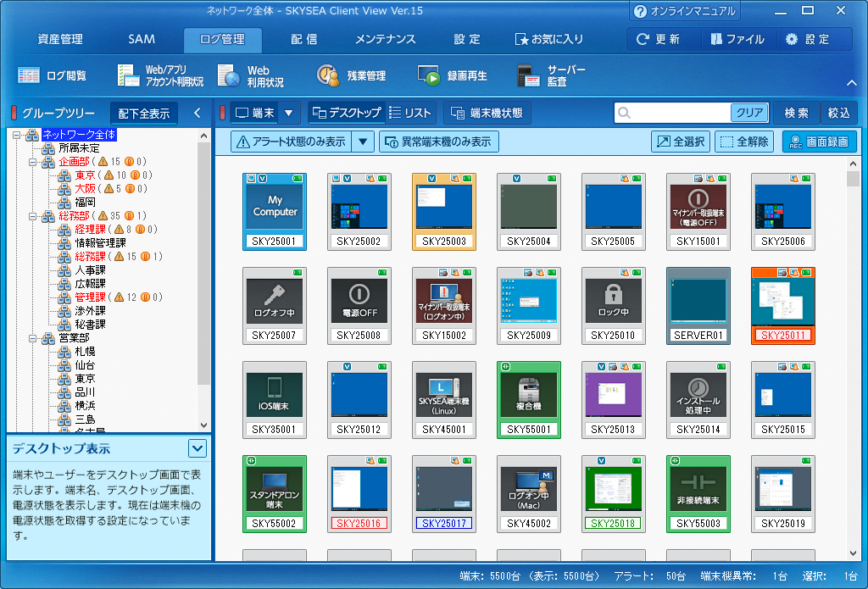868x589 pixels.
Task: Click the group tree vertical scrollbar
Action: pos(203,263)
